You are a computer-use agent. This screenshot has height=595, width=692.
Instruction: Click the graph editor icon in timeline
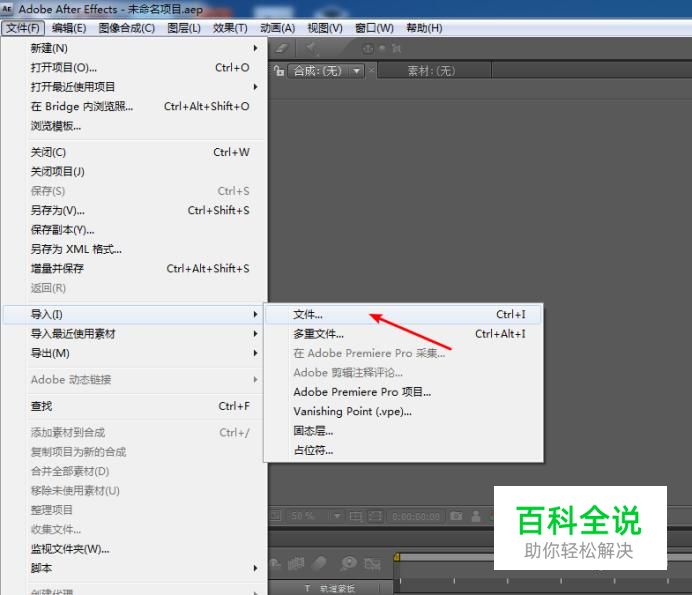click(x=372, y=563)
